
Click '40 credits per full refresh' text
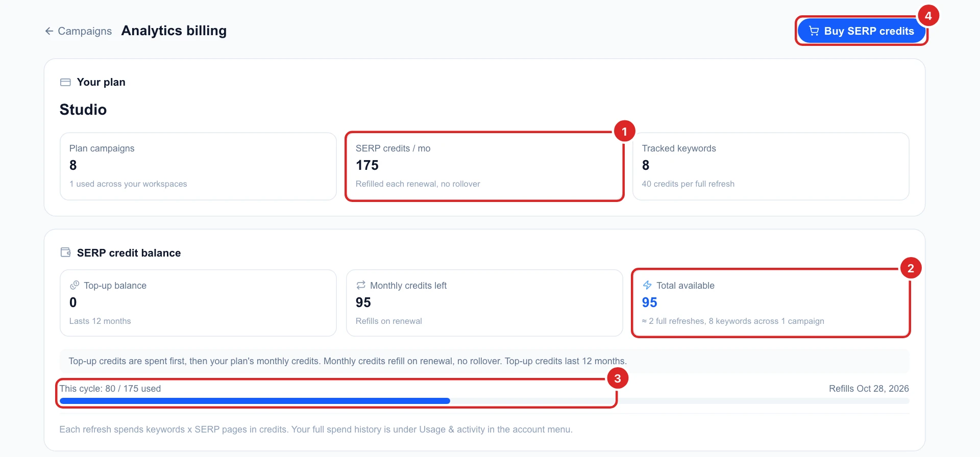click(x=688, y=184)
